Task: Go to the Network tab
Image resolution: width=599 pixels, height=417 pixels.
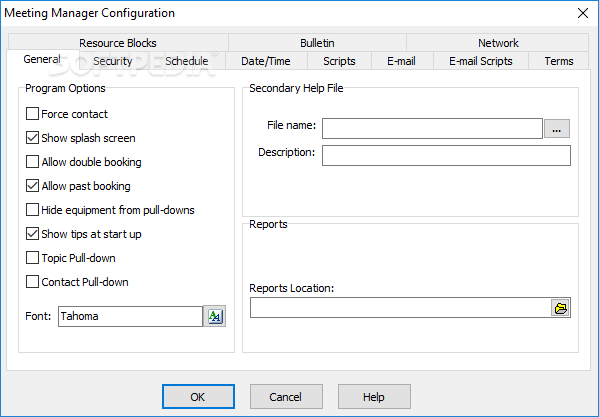Action: [498, 43]
